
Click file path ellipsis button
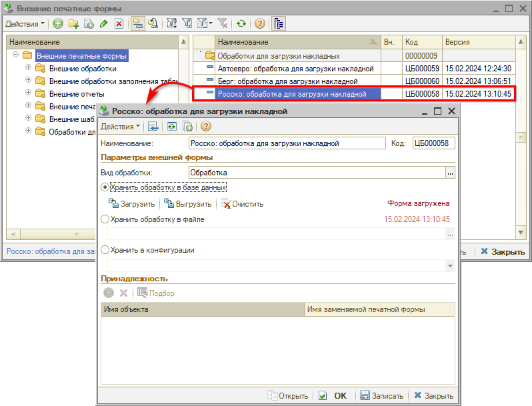[x=450, y=234]
